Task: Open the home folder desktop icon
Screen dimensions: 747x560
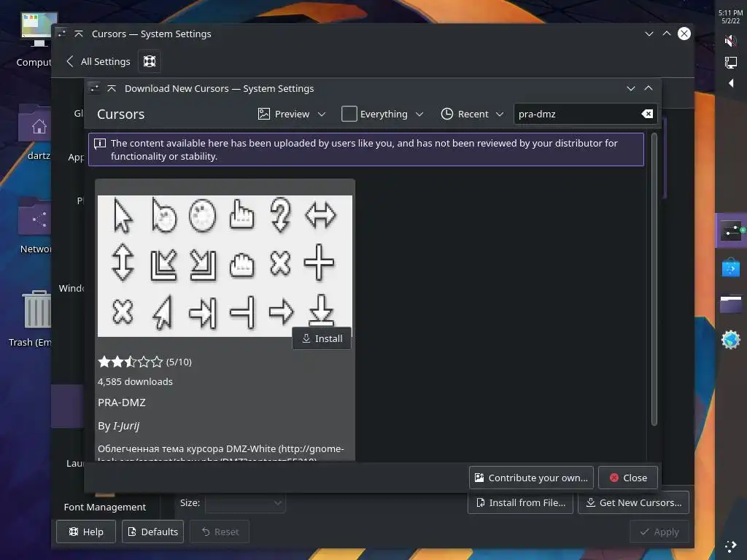Action: [x=35, y=132]
